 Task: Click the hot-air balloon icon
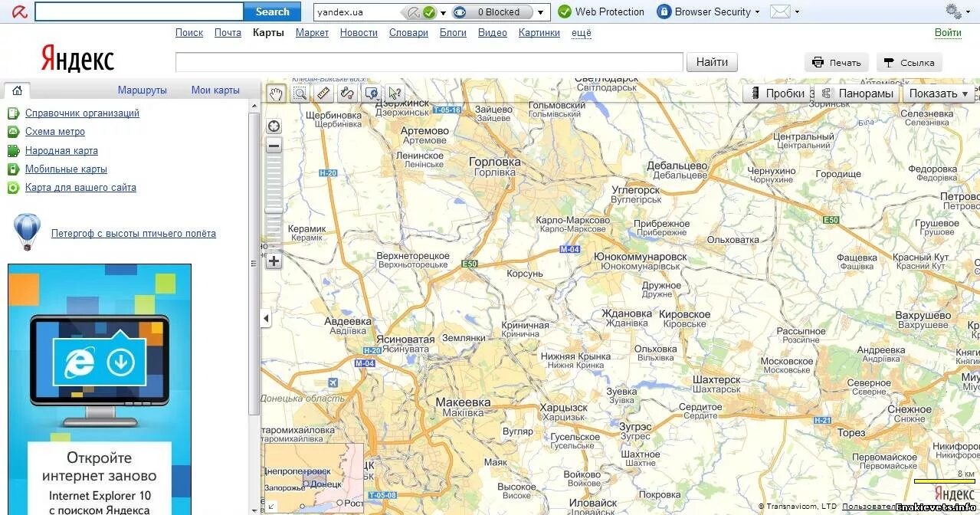(27, 232)
